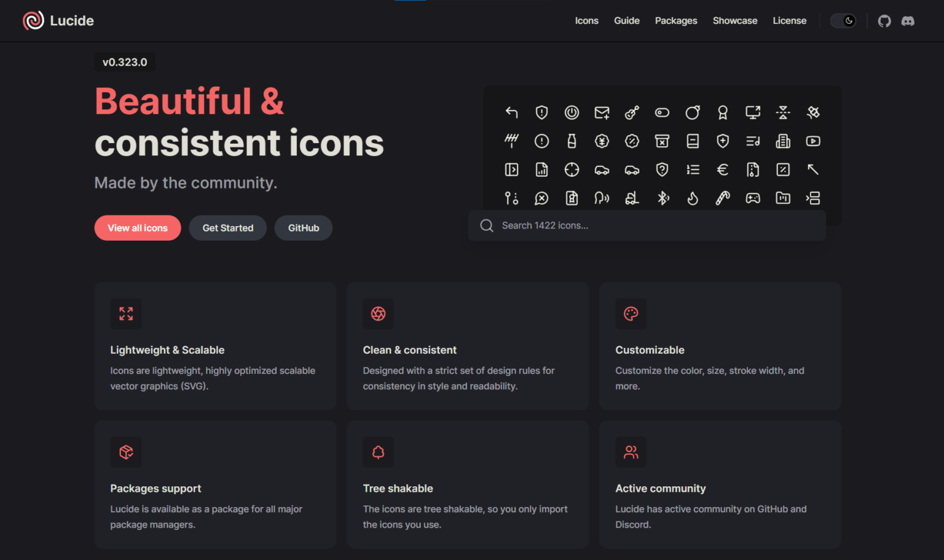Click the search icons field
Image resolution: width=944 pixels, height=560 pixels.
pyautogui.click(x=647, y=225)
